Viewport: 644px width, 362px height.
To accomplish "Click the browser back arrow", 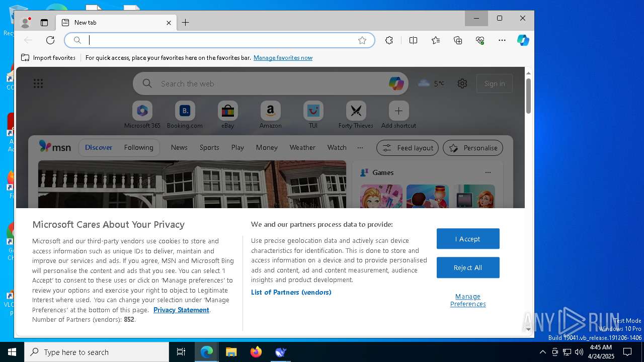I will tap(28, 40).
